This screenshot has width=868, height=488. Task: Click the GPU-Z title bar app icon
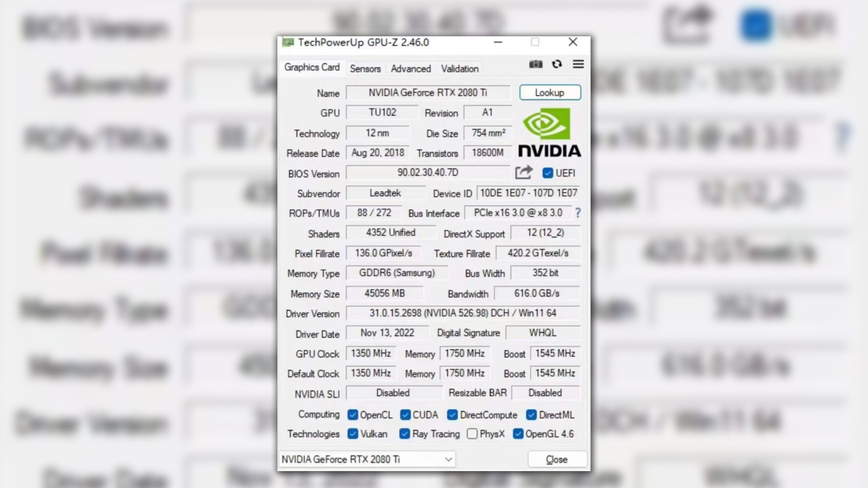coord(288,42)
